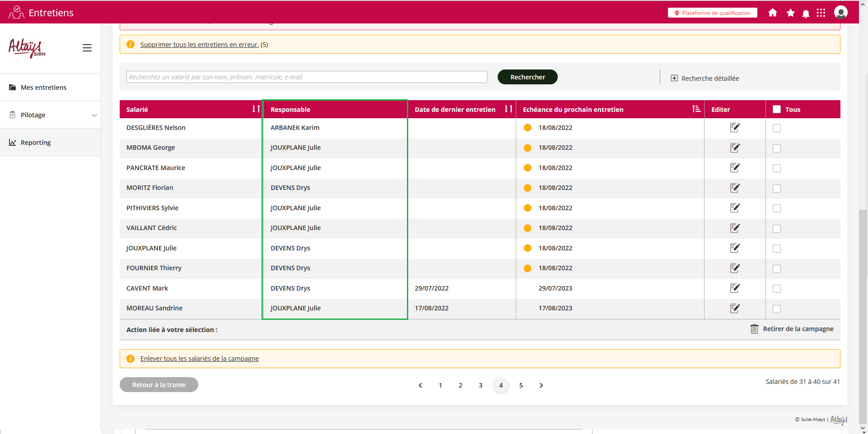Click 'Supprimer tous les entretiens en erreur' link
The image size is (868, 434).
pyautogui.click(x=199, y=45)
